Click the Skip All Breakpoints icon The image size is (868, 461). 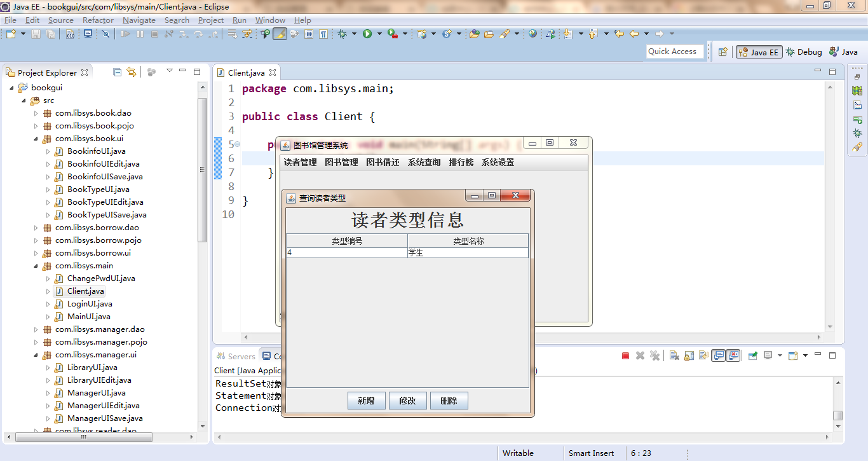(x=105, y=34)
